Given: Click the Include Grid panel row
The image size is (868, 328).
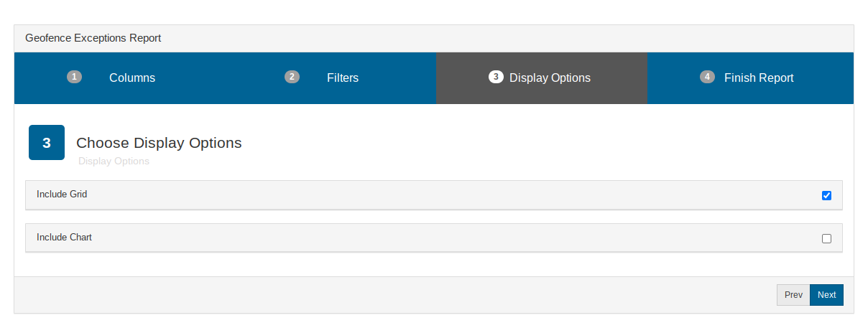Looking at the screenshot, I should 434,195.
